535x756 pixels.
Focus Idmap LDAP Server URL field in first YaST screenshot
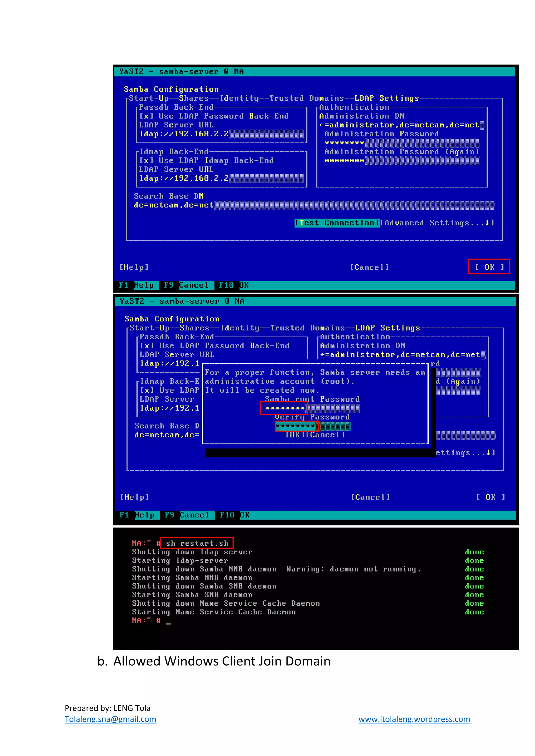coord(222,179)
